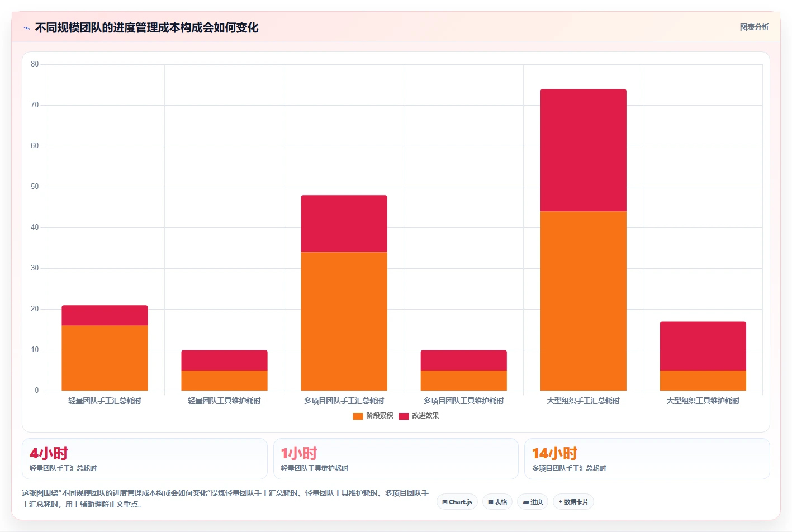Click the 图表分析 label in the header
The width and height of the screenshot is (792, 532).
[754, 27]
